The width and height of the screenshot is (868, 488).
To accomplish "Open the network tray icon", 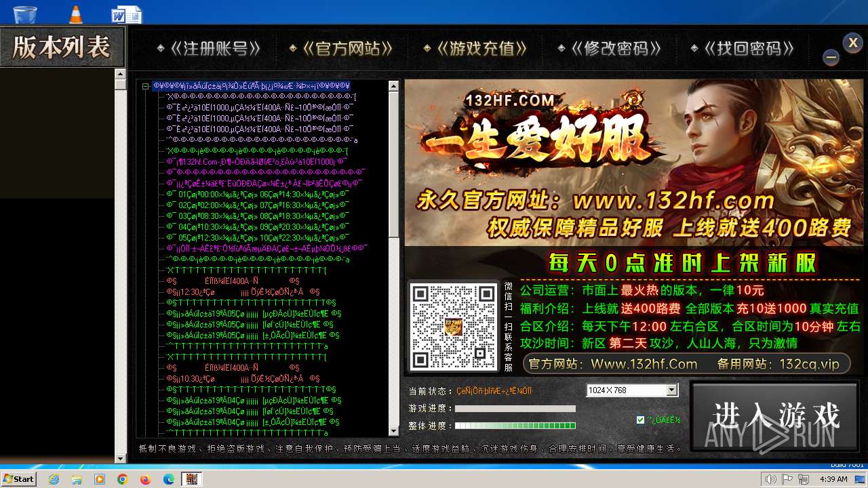I will coord(804,479).
